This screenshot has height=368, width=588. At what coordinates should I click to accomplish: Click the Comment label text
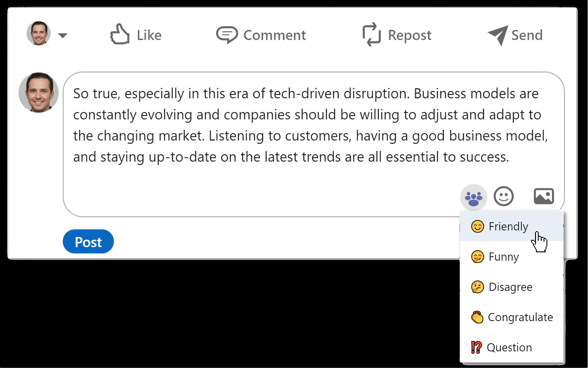coord(274,35)
